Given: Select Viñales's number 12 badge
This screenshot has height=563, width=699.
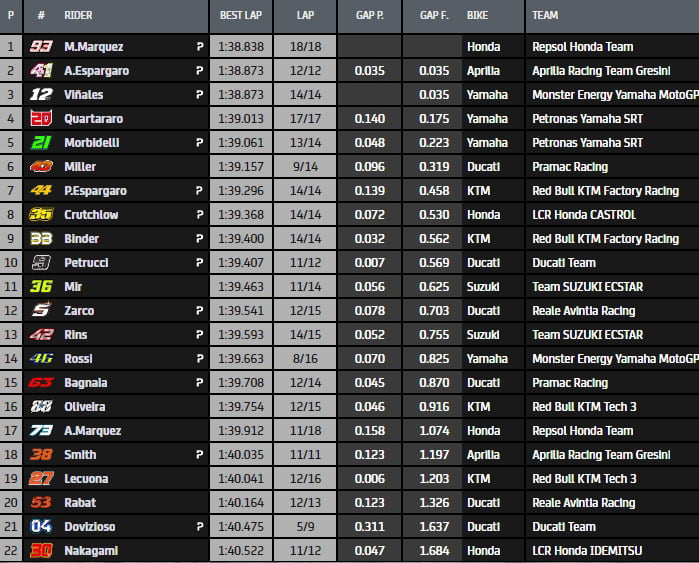Looking at the screenshot, I should (41, 94).
